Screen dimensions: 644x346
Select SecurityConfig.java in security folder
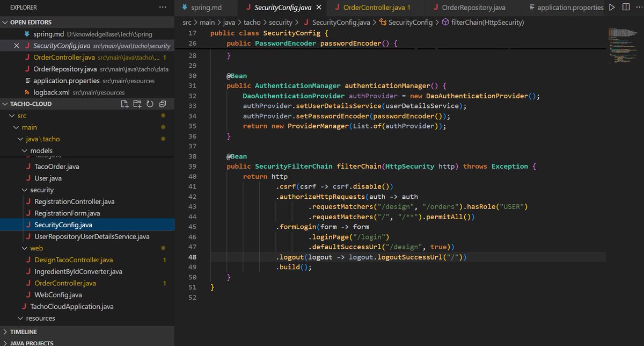pos(87,225)
